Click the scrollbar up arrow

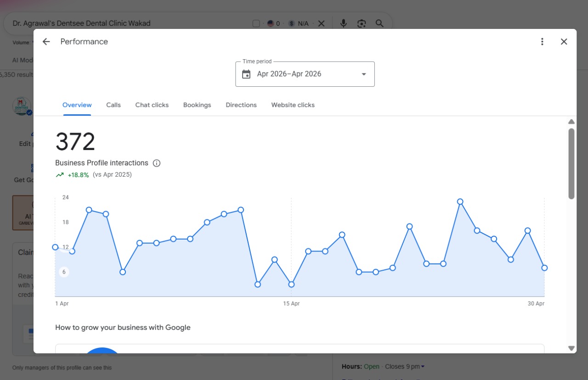click(571, 122)
